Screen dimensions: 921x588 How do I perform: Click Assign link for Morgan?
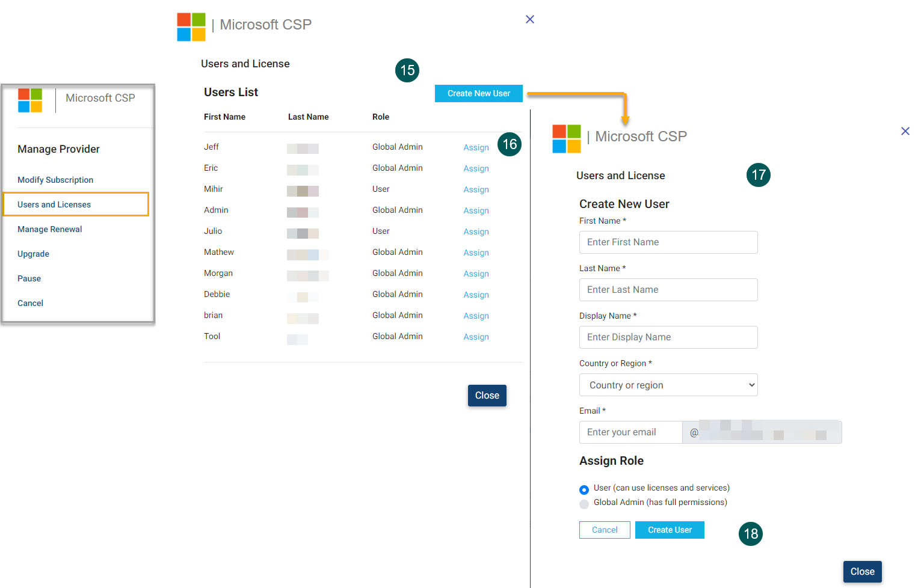click(476, 274)
